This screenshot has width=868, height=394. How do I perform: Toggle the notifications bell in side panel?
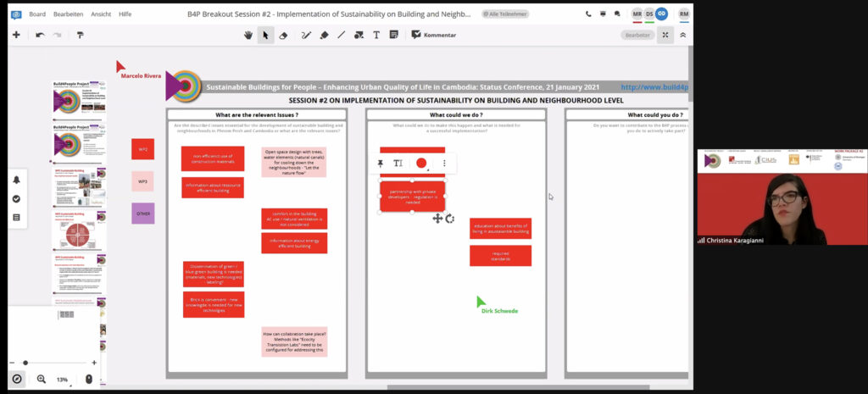point(16,180)
